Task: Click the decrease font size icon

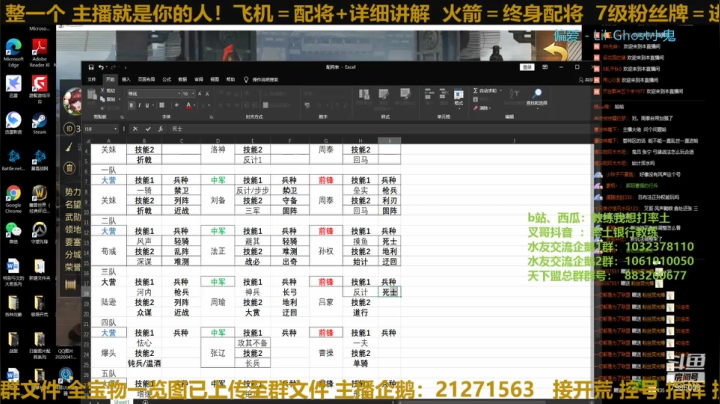Action: coord(207,94)
